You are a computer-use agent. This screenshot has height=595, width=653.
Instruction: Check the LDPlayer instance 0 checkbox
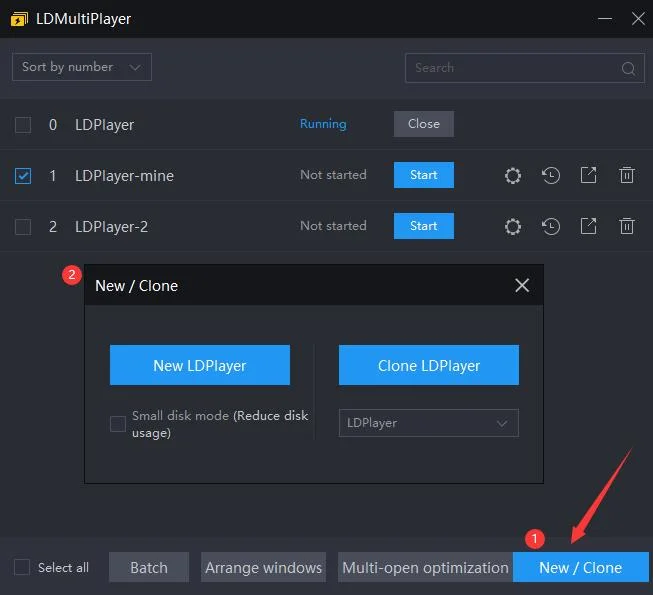click(x=23, y=124)
